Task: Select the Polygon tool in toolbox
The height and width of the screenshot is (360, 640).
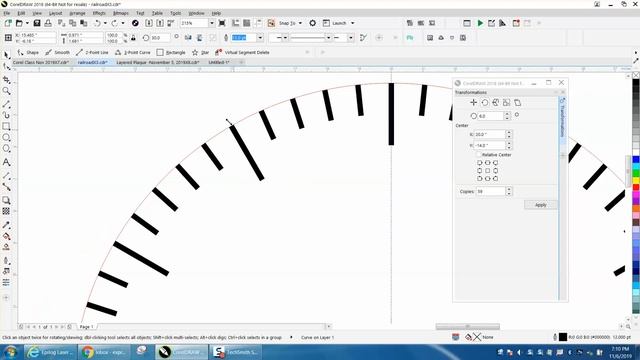Action: [6, 149]
